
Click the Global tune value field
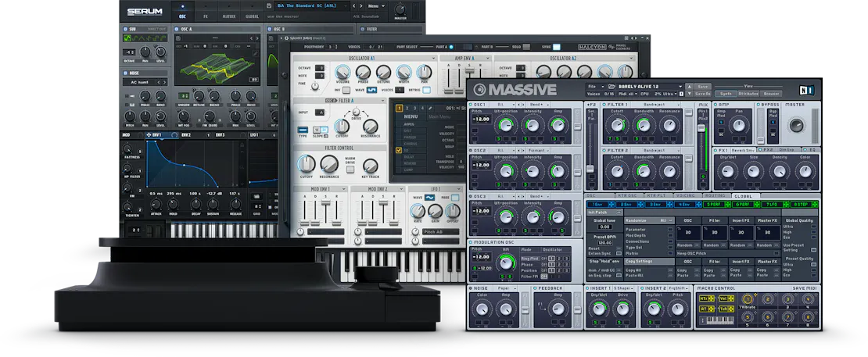[604, 227]
